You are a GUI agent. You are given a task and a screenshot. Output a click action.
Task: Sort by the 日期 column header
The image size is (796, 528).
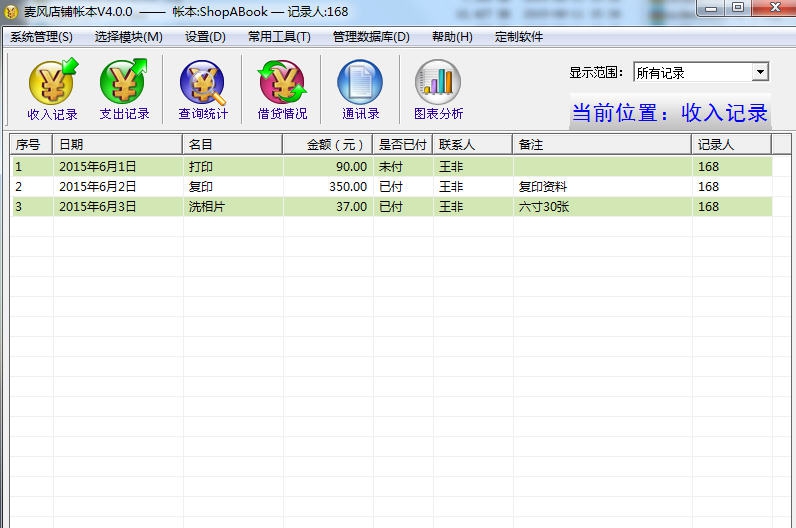(117, 145)
